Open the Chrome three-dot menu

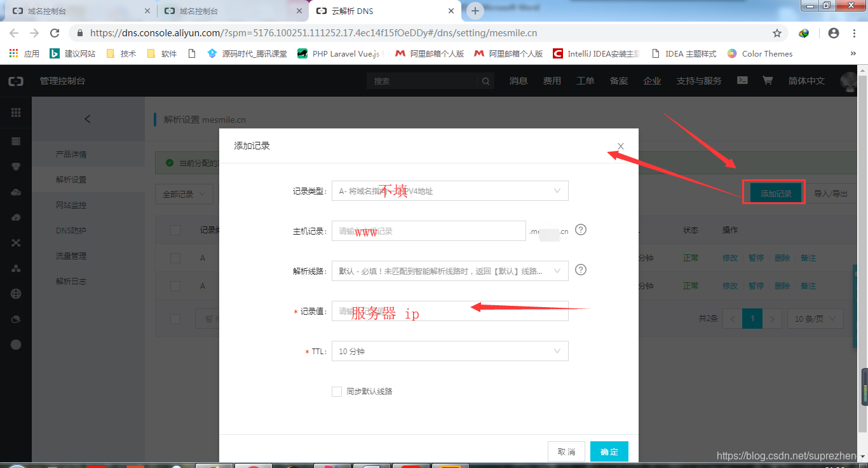(x=853, y=33)
